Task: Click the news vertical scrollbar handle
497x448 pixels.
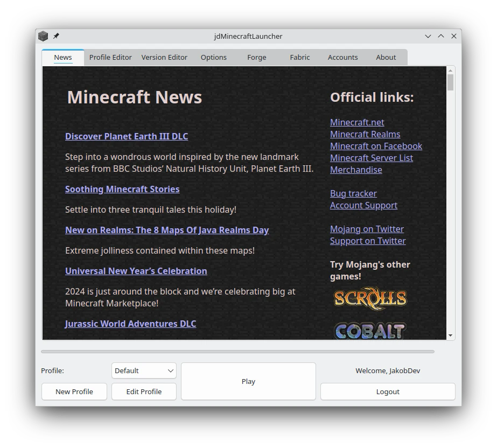Action: click(x=450, y=82)
